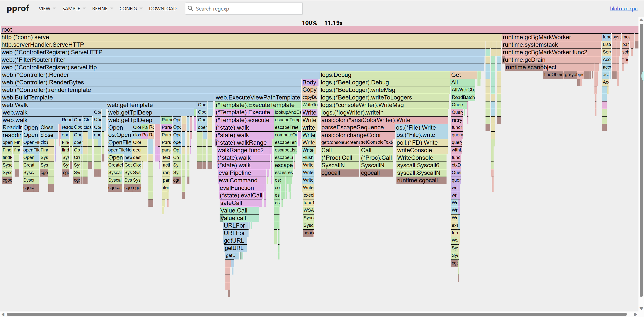Click the right scroll arrow at the bottom
This screenshot has height=317, width=644.
point(635,314)
